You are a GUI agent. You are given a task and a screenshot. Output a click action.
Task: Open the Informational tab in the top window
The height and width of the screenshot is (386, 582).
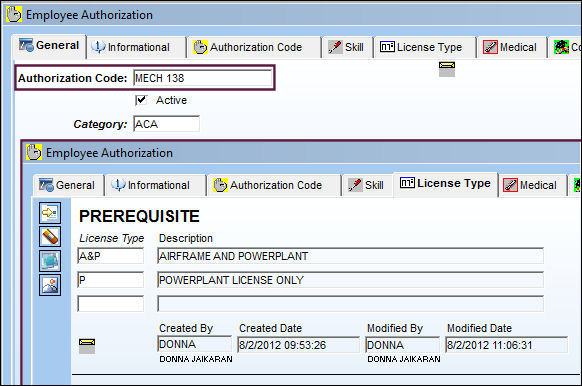coord(135,48)
